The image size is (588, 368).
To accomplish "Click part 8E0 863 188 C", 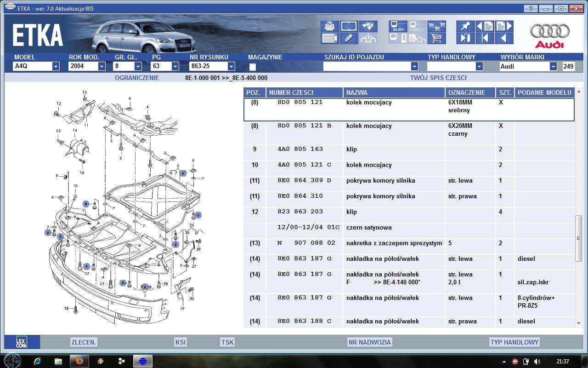I will click(305, 321).
